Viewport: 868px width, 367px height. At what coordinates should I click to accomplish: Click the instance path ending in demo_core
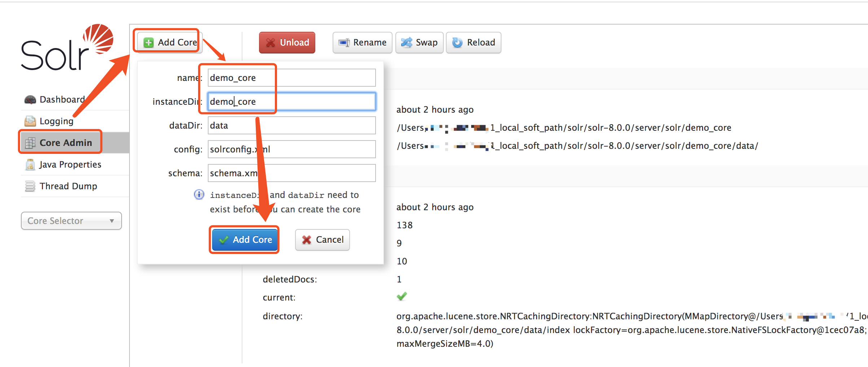[x=564, y=128]
